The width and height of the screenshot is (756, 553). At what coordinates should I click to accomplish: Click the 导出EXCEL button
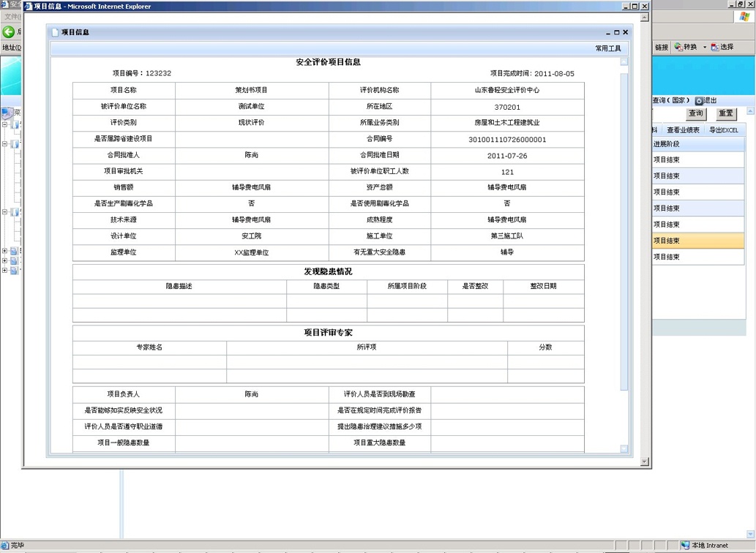coord(724,130)
